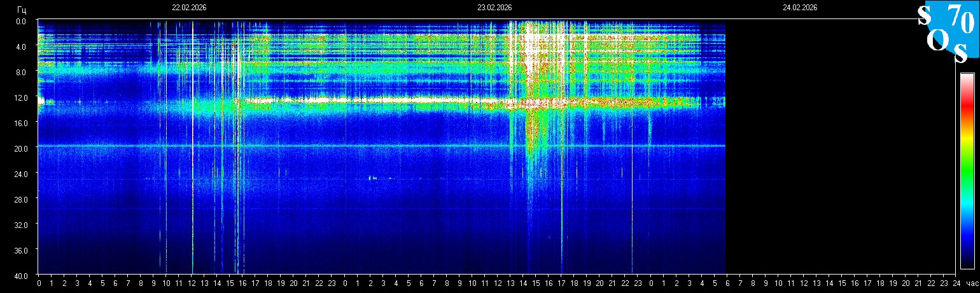Click the 0.0 frequency axis label
Viewport: 980px width, 293px height.
pos(21,21)
